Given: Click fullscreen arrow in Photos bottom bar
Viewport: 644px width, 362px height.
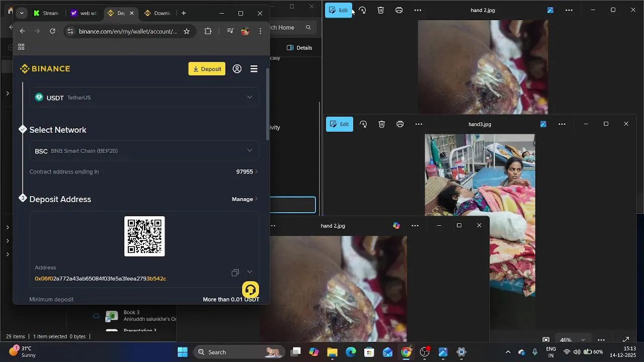Looking at the screenshot, I should click(626, 340).
